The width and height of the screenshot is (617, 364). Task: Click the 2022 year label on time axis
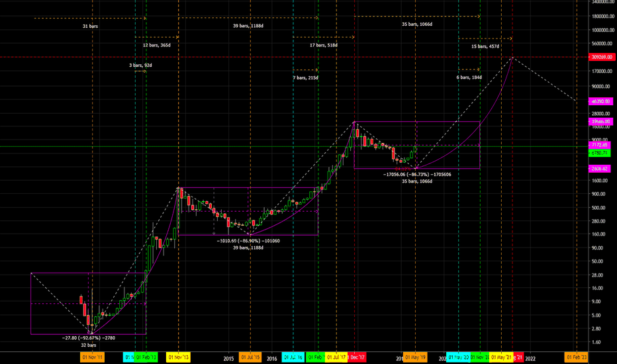click(x=530, y=359)
